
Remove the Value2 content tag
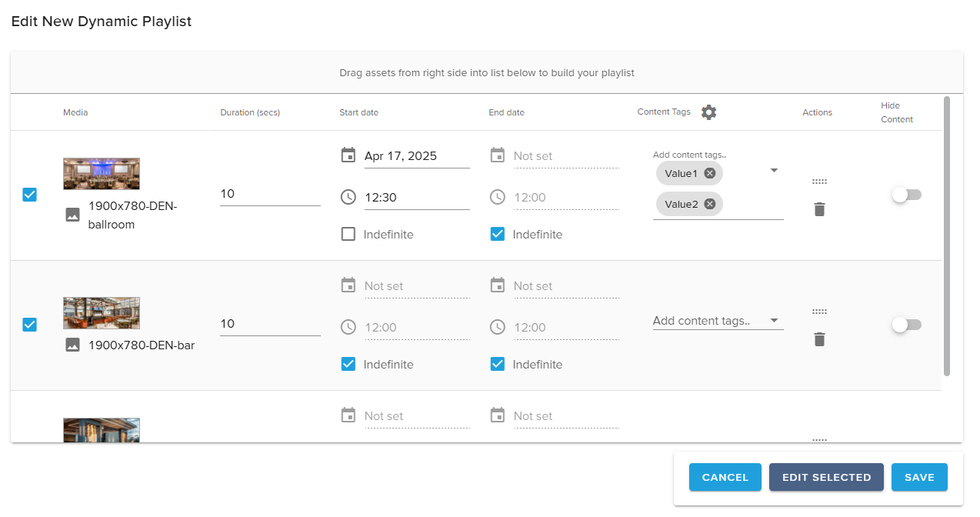[710, 204]
